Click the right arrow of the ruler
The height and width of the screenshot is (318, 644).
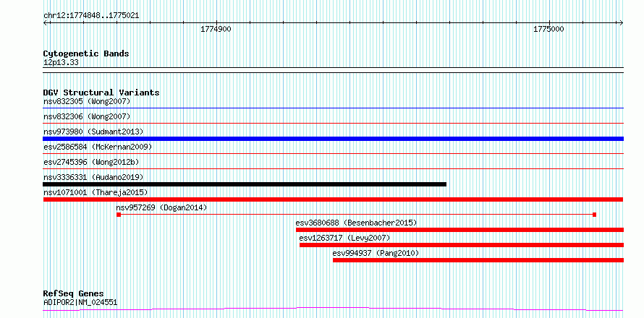(x=621, y=22)
